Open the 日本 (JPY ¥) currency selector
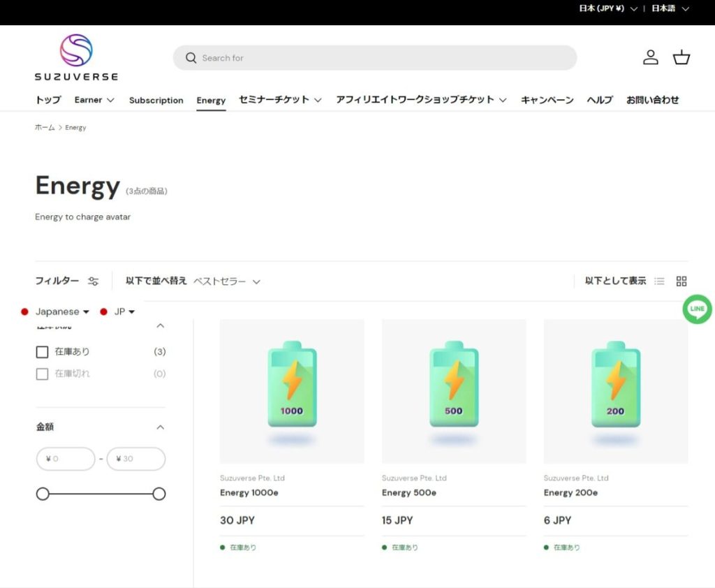Image resolution: width=715 pixels, height=588 pixels. (607, 9)
